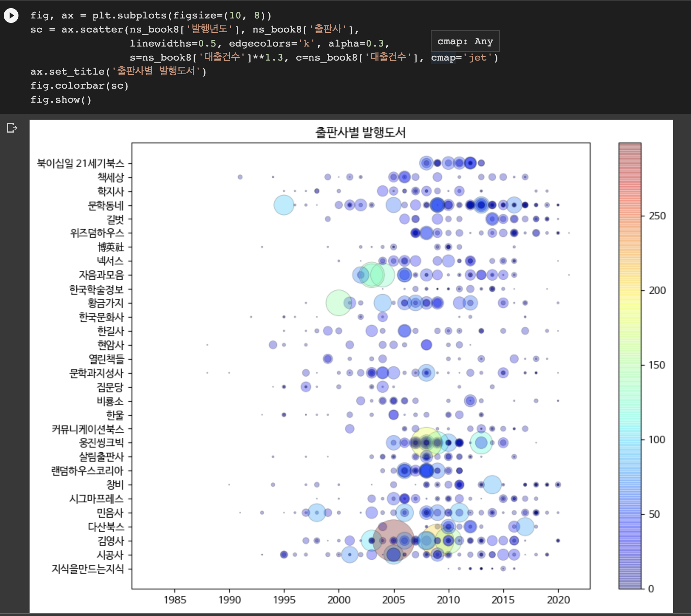Click y-axis label 시공사
691x616 pixels.
click(x=110, y=554)
